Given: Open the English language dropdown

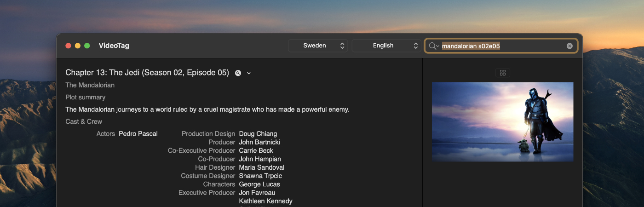Looking at the screenshot, I should 386,46.
